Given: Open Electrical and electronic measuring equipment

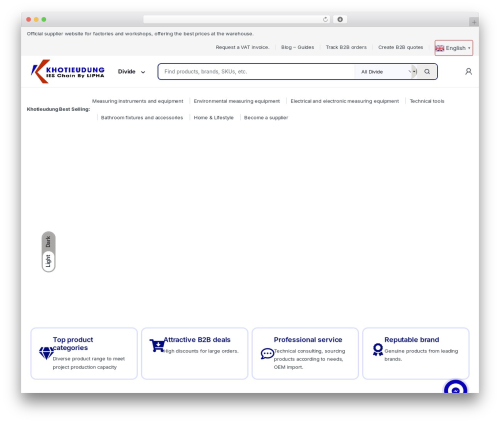Looking at the screenshot, I should point(345,101).
